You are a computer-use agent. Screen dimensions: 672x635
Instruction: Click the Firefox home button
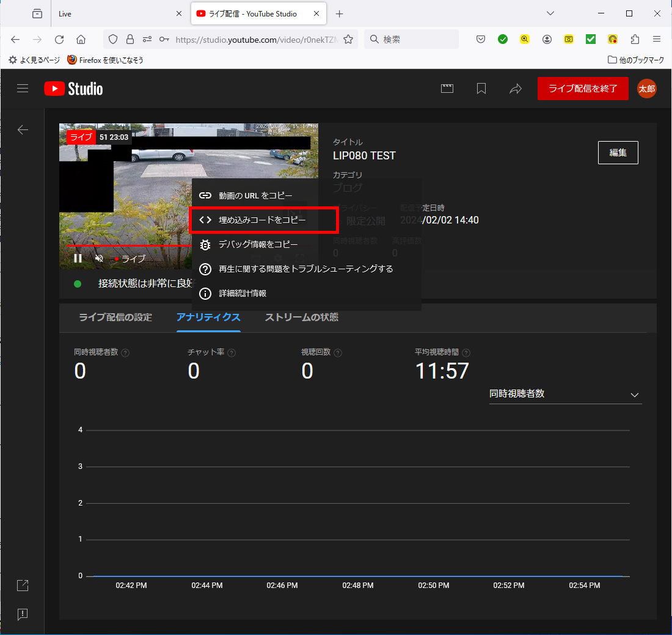(x=81, y=40)
